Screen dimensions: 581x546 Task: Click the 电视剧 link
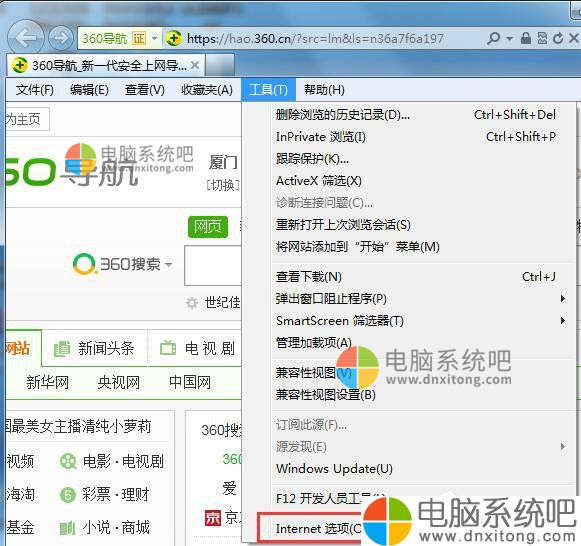pyautogui.click(x=210, y=349)
